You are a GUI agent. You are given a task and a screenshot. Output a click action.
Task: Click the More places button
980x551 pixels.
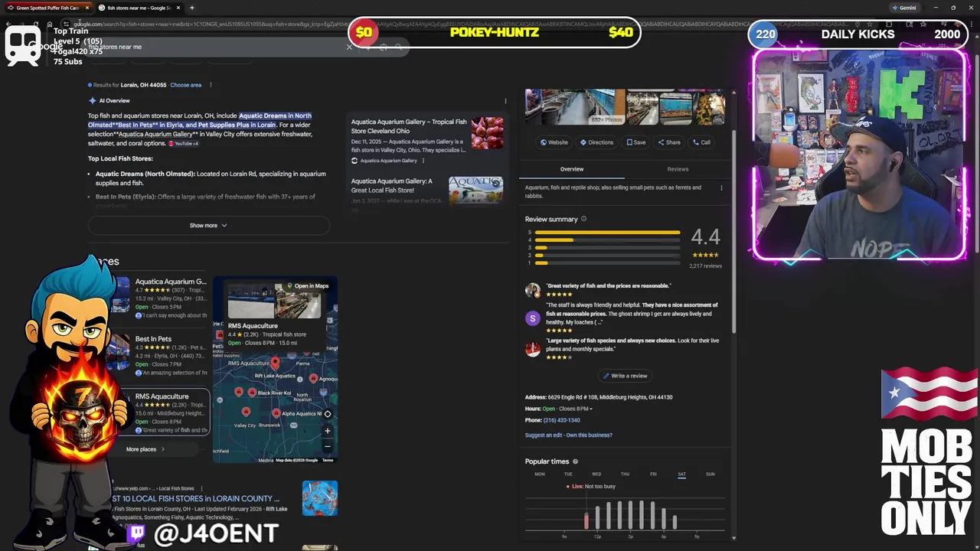pos(145,449)
